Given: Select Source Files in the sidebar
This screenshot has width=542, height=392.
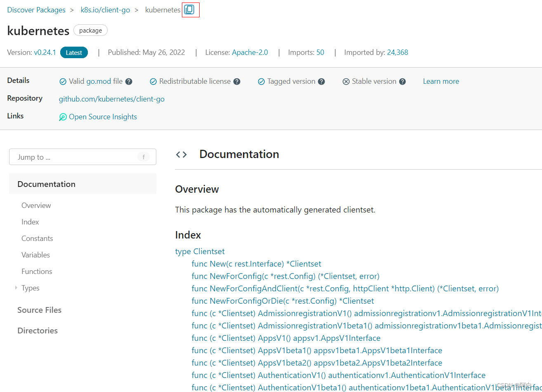Looking at the screenshot, I should pyautogui.click(x=39, y=310).
